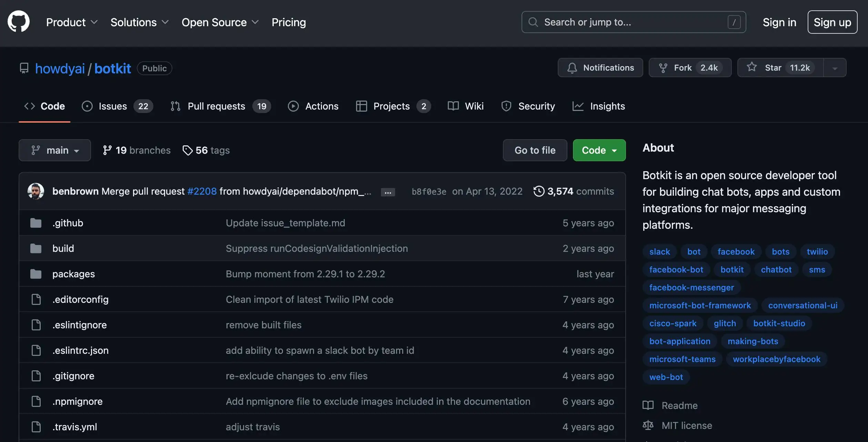Image resolution: width=868 pixels, height=442 pixels.
Task: Click the packages folder icon
Action: pyautogui.click(x=36, y=274)
